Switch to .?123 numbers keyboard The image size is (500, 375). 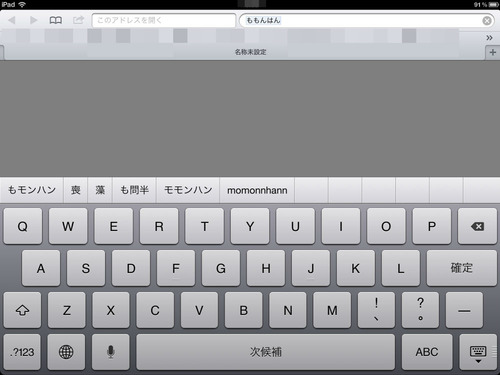(22, 352)
